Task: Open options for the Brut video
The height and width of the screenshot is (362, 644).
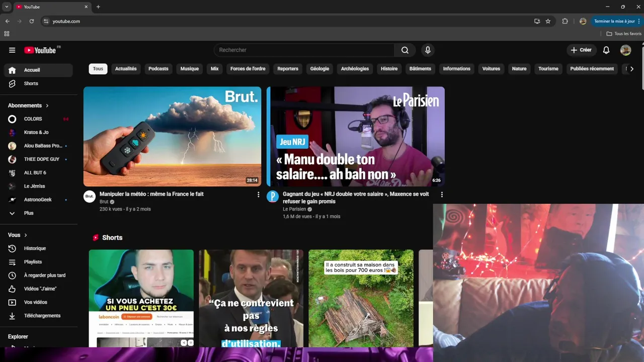Action: click(x=259, y=195)
